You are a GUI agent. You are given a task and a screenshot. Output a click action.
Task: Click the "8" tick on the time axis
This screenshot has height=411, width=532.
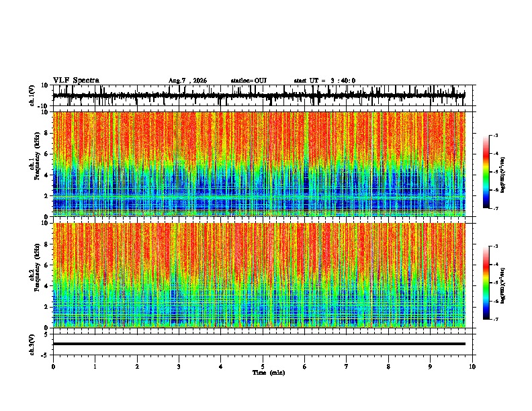point(388,367)
